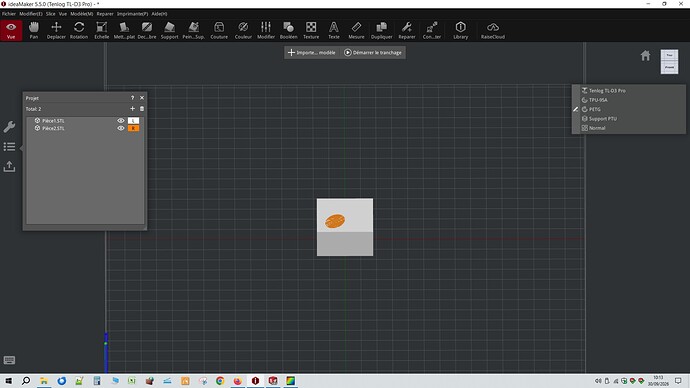Open the Slice menu
Image resolution: width=690 pixels, height=388 pixels.
pos(51,14)
